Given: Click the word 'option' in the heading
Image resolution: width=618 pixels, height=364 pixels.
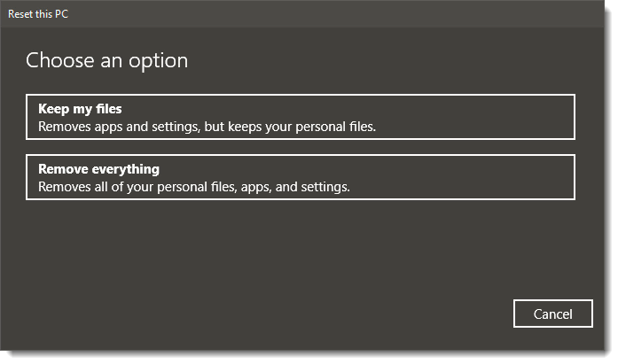Looking at the screenshot, I should [x=160, y=60].
